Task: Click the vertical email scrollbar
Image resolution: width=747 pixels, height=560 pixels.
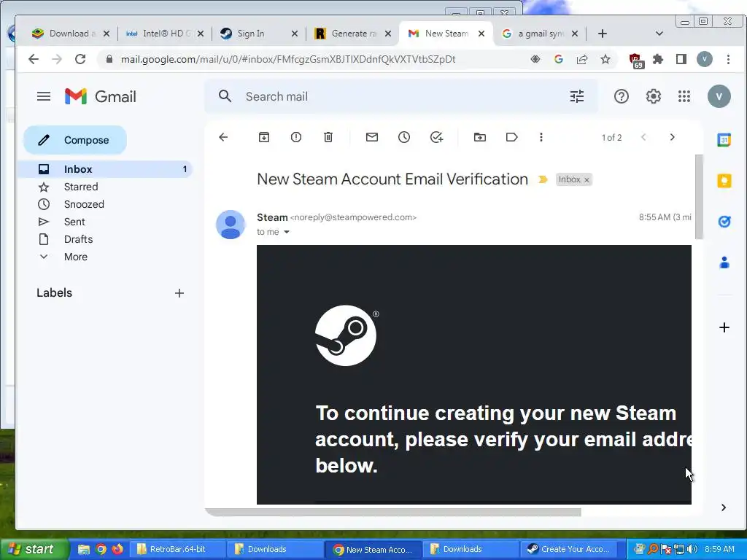Action: [x=699, y=197]
